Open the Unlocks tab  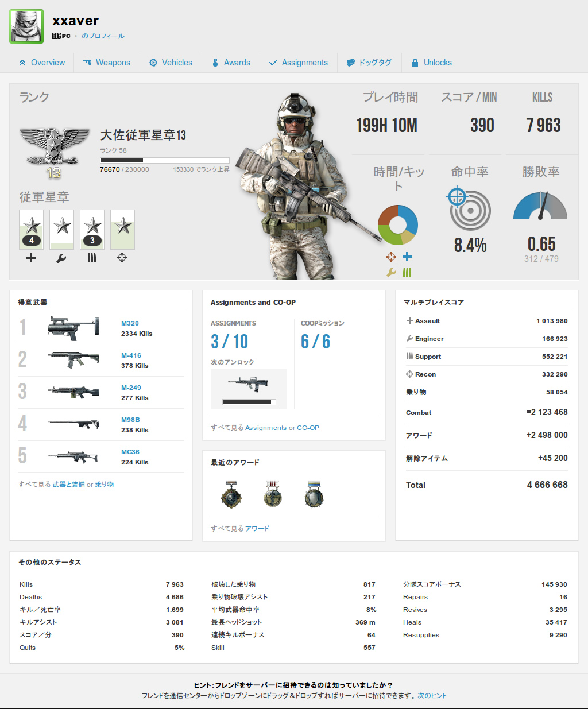pyautogui.click(x=431, y=63)
